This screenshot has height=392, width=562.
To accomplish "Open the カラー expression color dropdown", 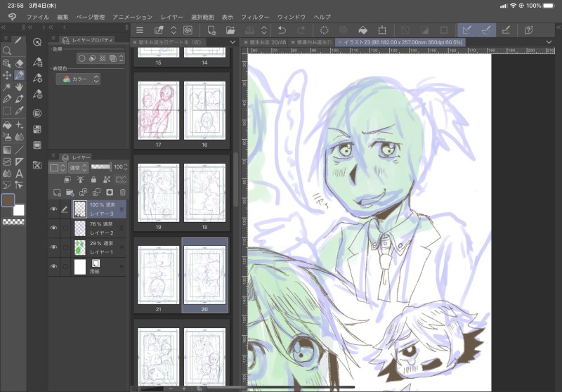I will click(x=78, y=79).
